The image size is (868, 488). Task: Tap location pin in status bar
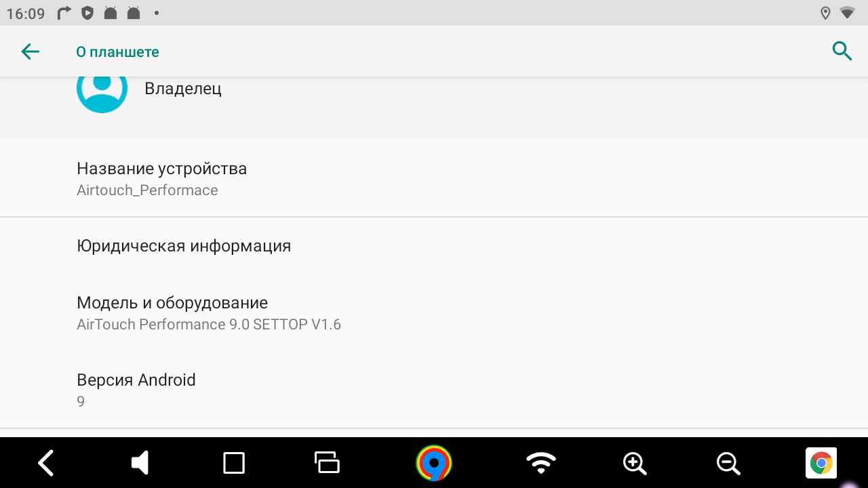(x=825, y=13)
